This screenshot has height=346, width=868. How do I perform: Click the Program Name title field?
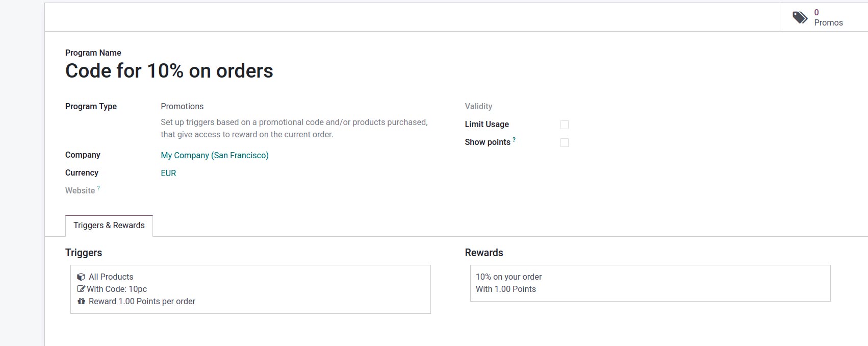pyautogui.click(x=169, y=71)
